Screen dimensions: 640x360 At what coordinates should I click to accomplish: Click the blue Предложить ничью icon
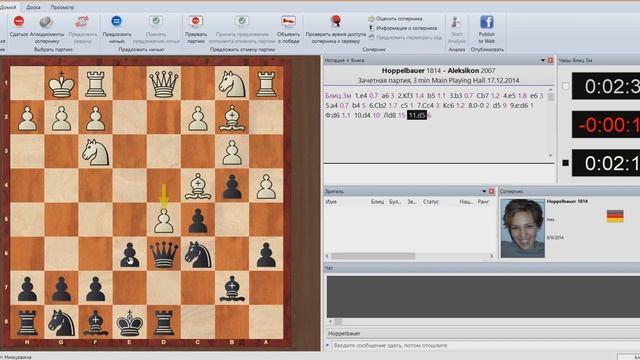(x=116, y=21)
